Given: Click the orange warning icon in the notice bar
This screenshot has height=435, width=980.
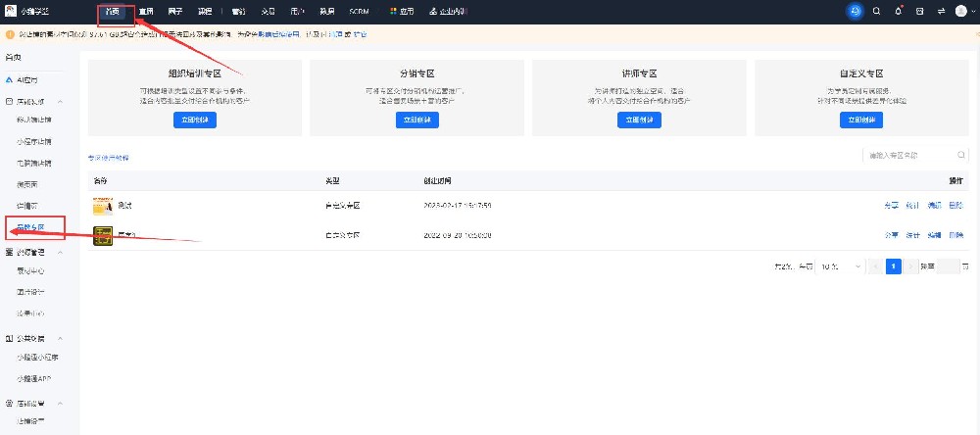Looking at the screenshot, I should [10, 34].
